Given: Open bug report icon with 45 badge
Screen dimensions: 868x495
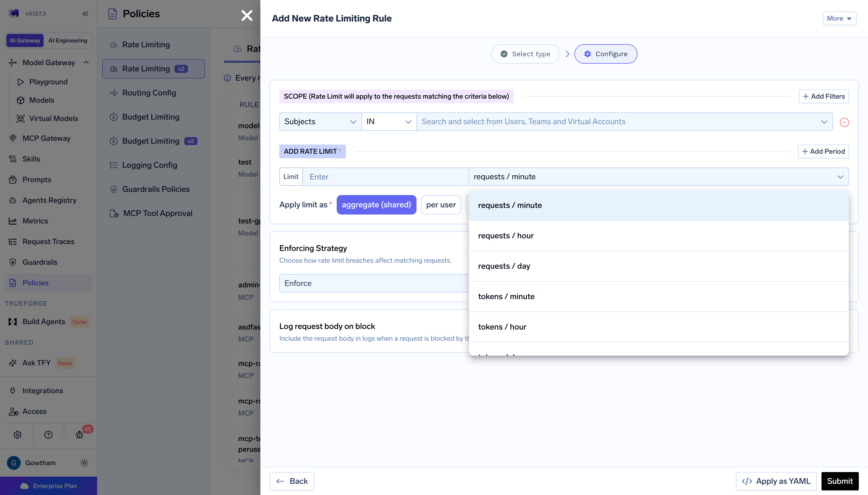Looking at the screenshot, I should point(80,435).
